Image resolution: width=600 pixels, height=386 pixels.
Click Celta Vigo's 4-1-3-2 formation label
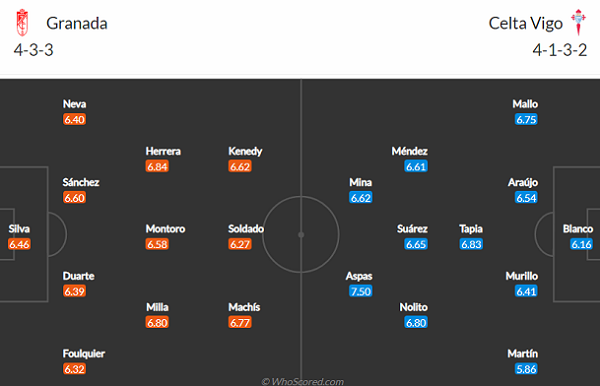(x=560, y=50)
